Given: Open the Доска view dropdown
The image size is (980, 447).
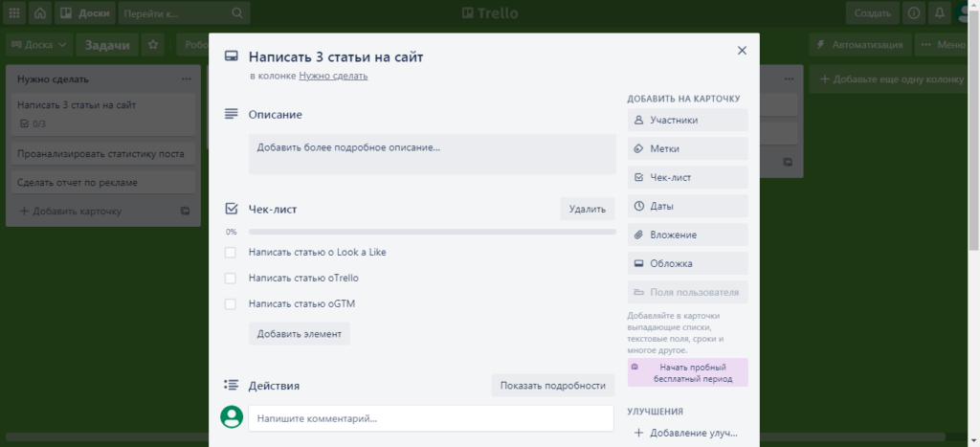Looking at the screenshot, I should (40, 45).
